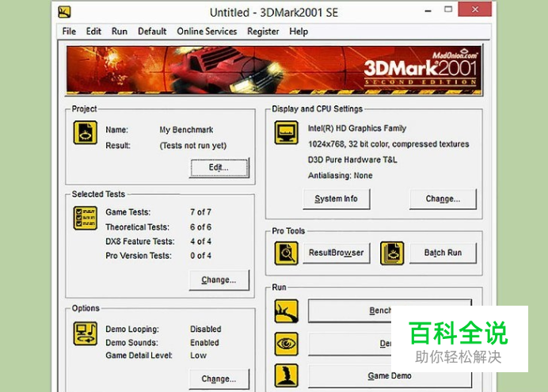The width and height of the screenshot is (548, 392).
Task: Click the DX8 Feature Tests '4 of 4' value
Action: click(200, 242)
